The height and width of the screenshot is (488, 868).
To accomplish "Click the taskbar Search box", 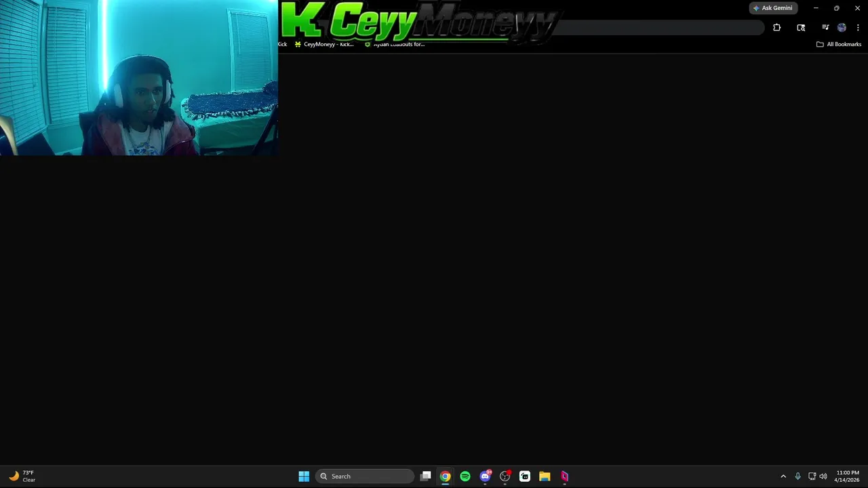I will coord(365,476).
